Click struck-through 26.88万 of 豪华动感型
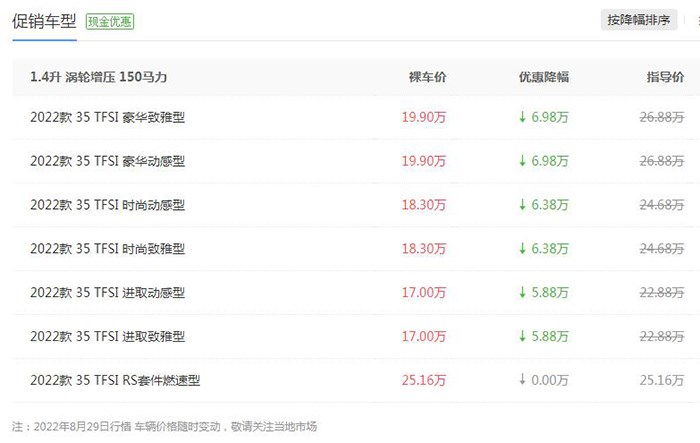Image resolution: width=700 pixels, height=443 pixels. pyautogui.click(x=662, y=161)
